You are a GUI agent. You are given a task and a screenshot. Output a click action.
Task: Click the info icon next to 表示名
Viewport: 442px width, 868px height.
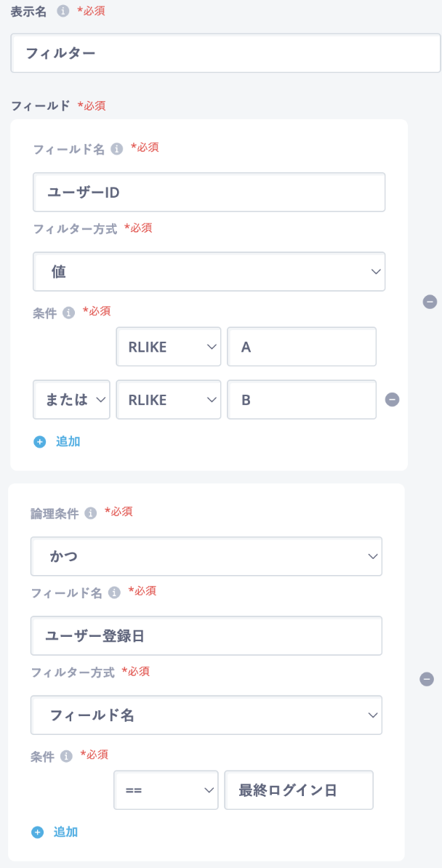63,12
